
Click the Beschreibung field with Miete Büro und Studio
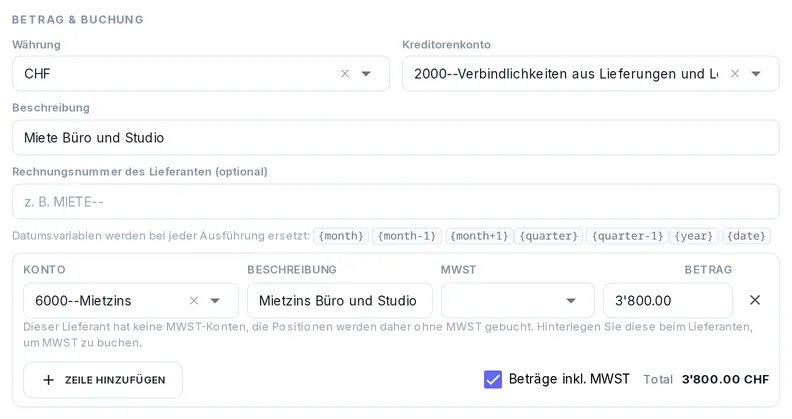[x=395, y=137]
